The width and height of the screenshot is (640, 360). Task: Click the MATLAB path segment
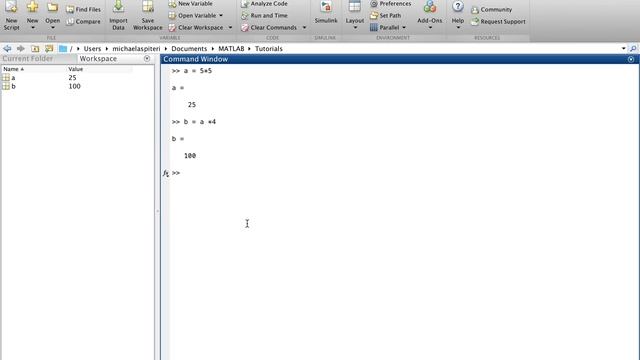pos(231,49)
